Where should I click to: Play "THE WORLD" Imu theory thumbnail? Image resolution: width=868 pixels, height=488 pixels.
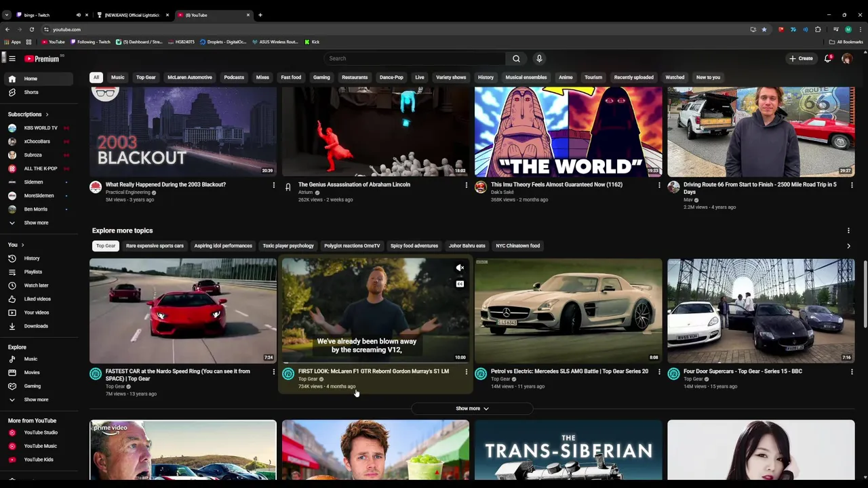click(568, 131)
